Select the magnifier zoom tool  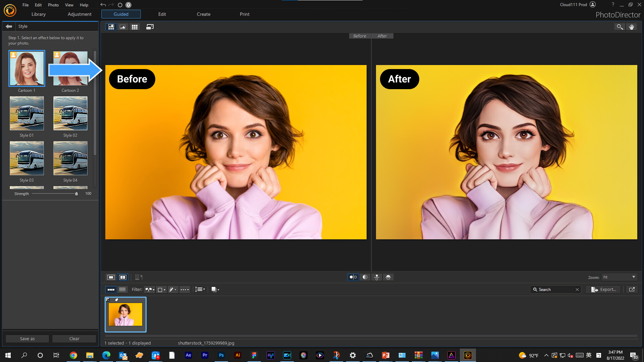pos(620,27)
